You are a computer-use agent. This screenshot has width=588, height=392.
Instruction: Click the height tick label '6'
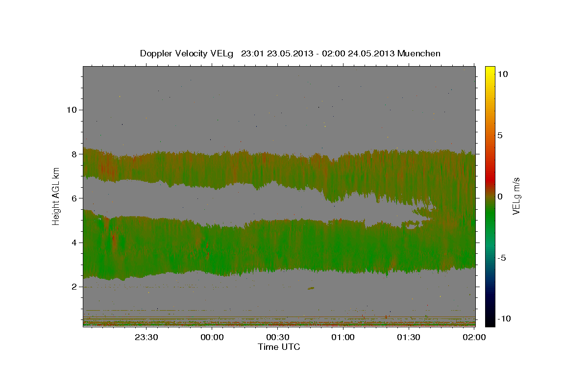[x=73, y=198]
